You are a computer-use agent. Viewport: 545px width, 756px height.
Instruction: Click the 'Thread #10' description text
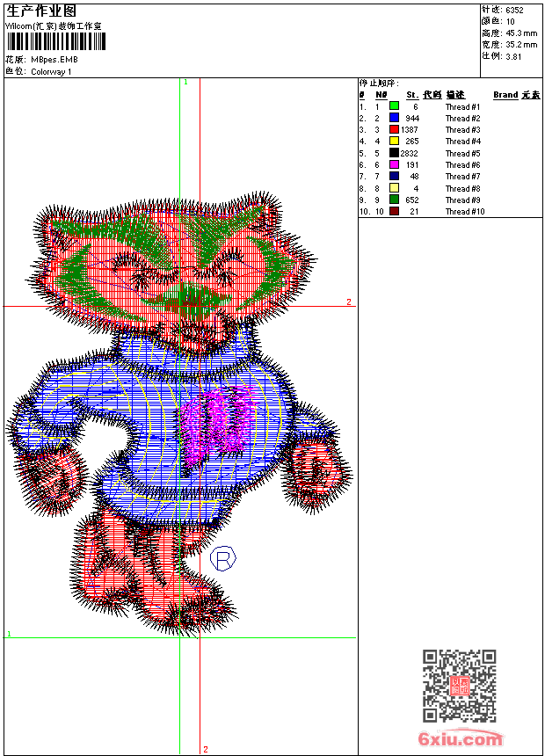[465, 212]
